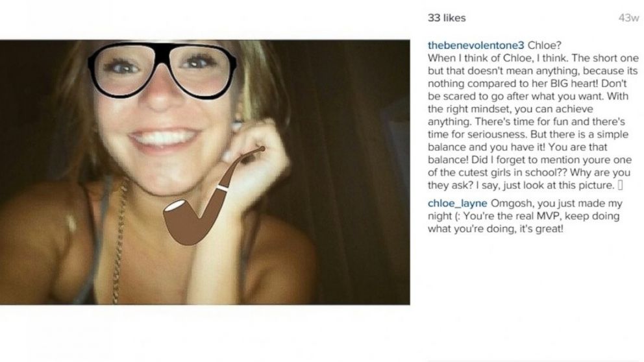The width and height of the screenshot is (644, 362).
Task: Click the missing emoji box ending caption
Action: point(620,186)
